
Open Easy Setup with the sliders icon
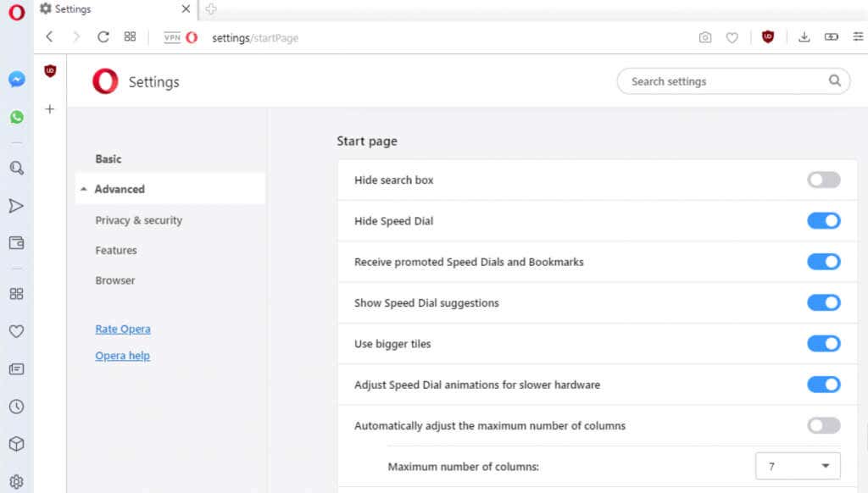(858, 37)
